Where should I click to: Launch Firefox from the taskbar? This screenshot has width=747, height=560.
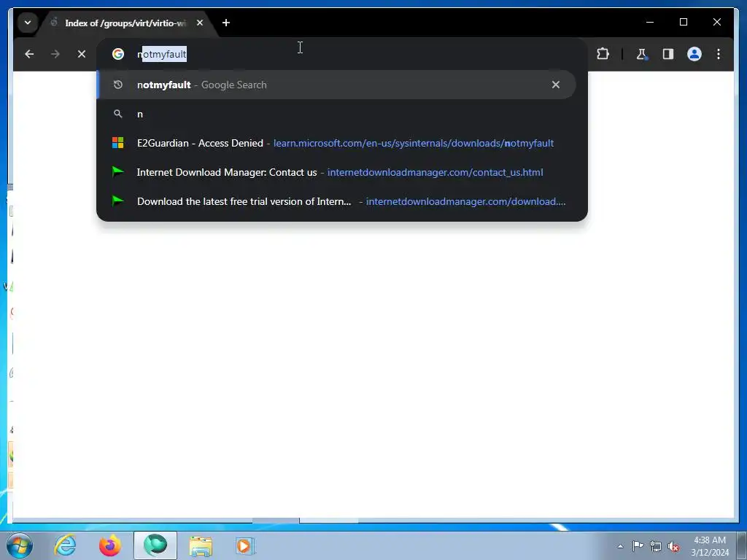point(110,545)
